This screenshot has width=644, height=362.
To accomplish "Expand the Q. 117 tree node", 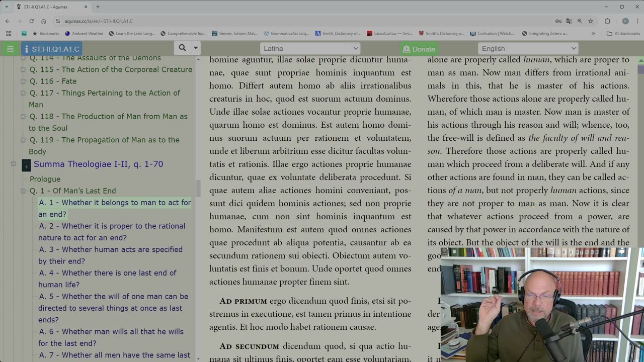I will pos(23,93).
